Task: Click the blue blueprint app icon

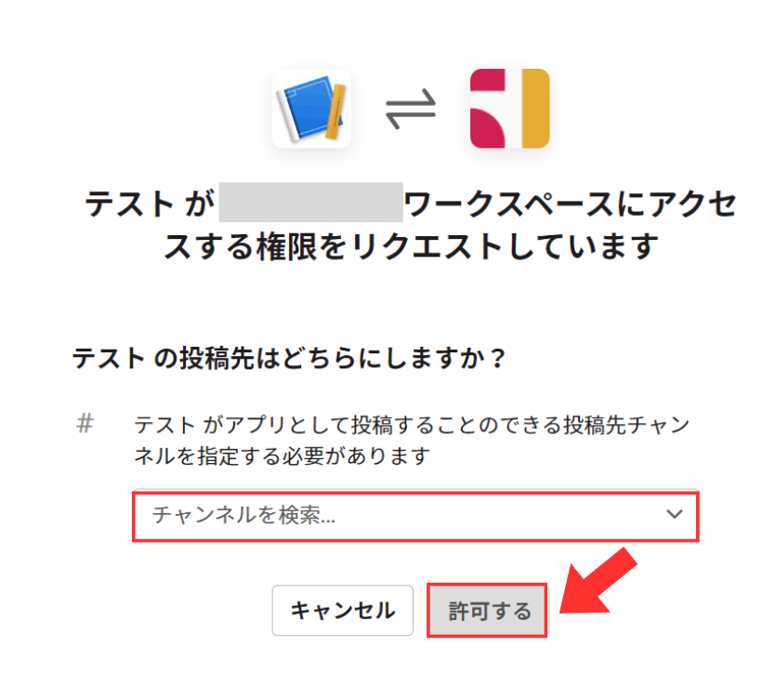Action: pyautogui.click(x=311, y=108)
